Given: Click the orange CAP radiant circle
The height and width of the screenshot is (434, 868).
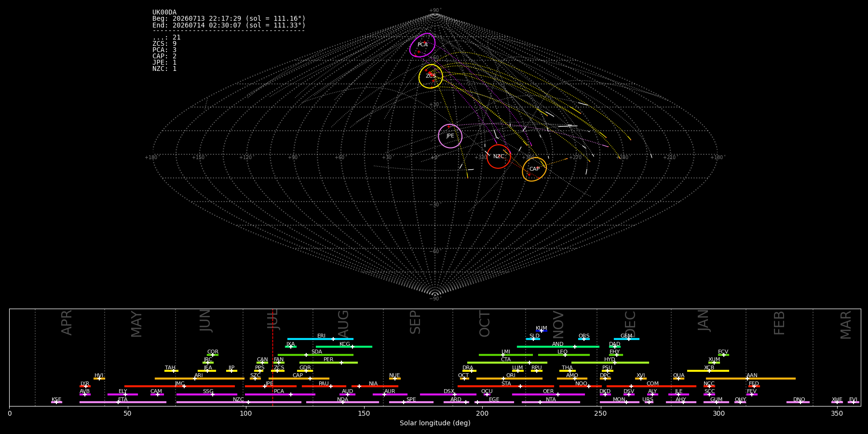Looking at the screenshot, I should pos(534,169).
